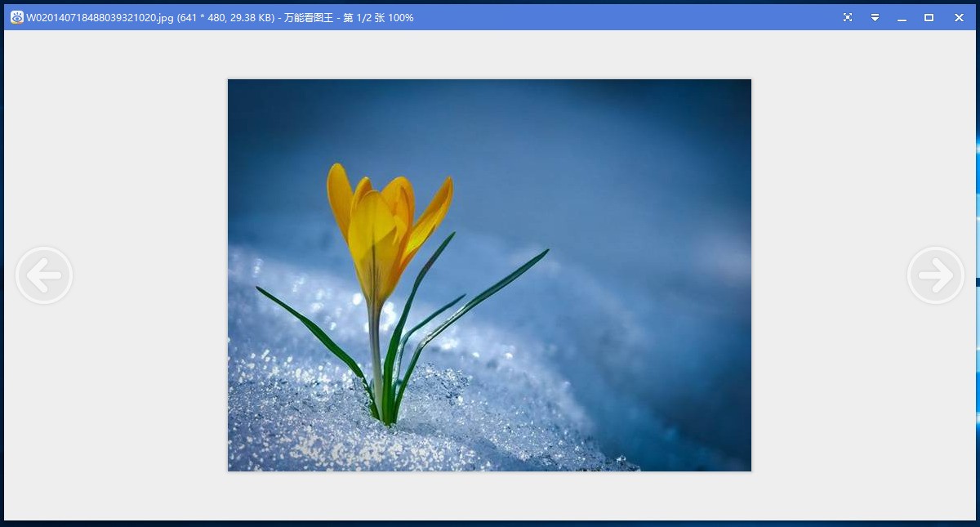Maximize the image viewer window
Image resolution: width=980 pixels, height=527 pixels.
(929, 17)
